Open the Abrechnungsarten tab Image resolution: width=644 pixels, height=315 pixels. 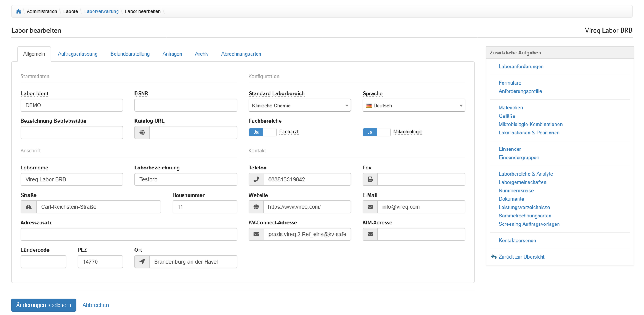(241, 54)
